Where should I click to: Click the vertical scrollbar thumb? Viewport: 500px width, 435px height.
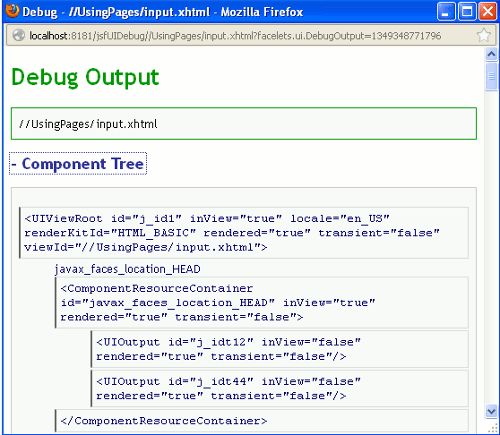[x=491, y=76]
